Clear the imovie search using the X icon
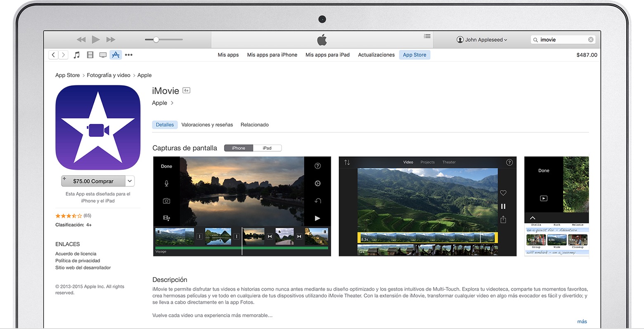 point(590,39)
